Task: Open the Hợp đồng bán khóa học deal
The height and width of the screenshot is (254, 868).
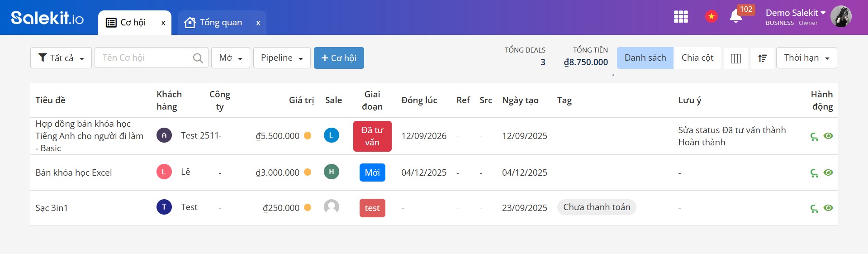Action: click(89, 136)
